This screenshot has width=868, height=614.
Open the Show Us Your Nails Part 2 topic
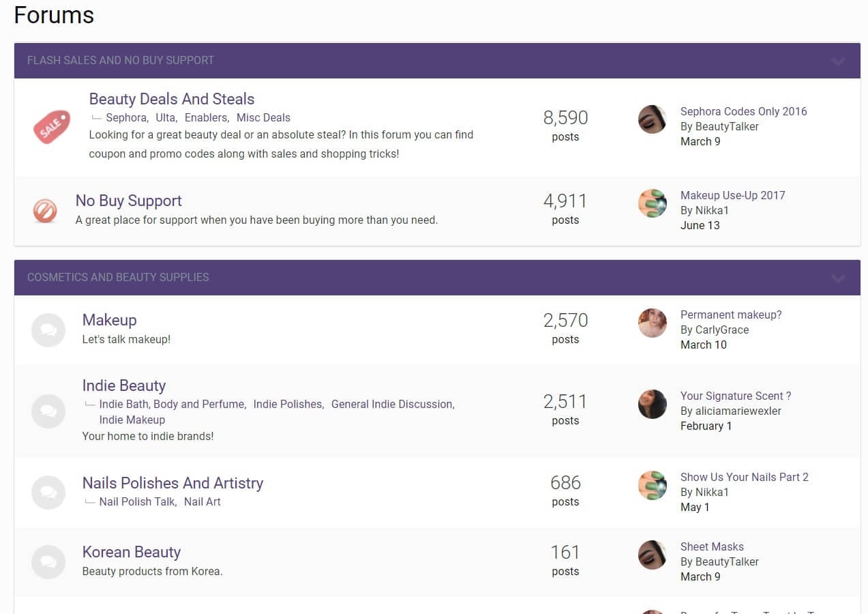click(x=744, y=477)
